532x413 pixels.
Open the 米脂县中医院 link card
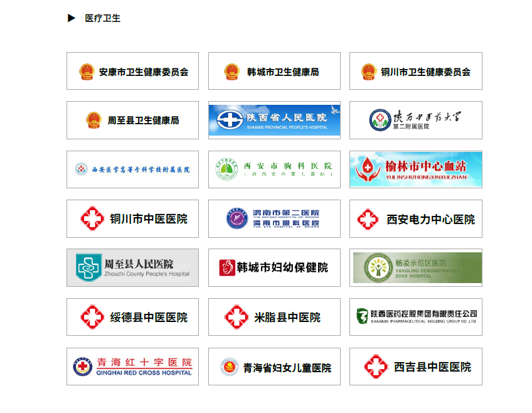[274, 317]
